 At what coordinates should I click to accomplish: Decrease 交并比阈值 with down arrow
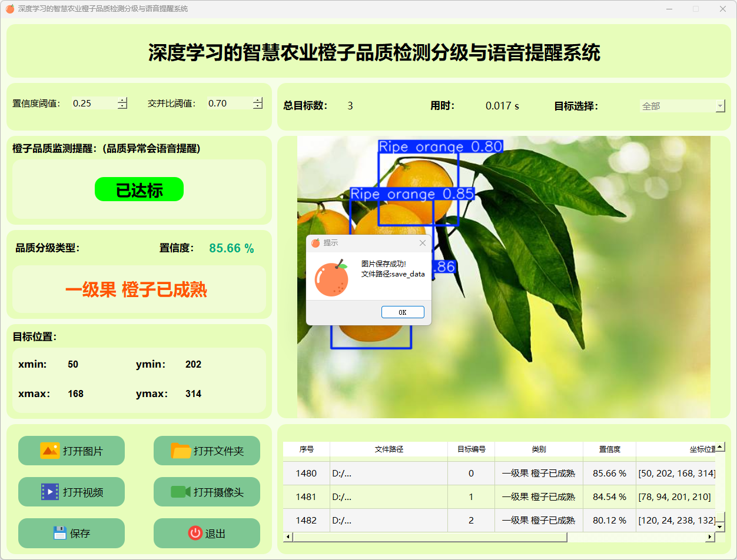point(258,106)
